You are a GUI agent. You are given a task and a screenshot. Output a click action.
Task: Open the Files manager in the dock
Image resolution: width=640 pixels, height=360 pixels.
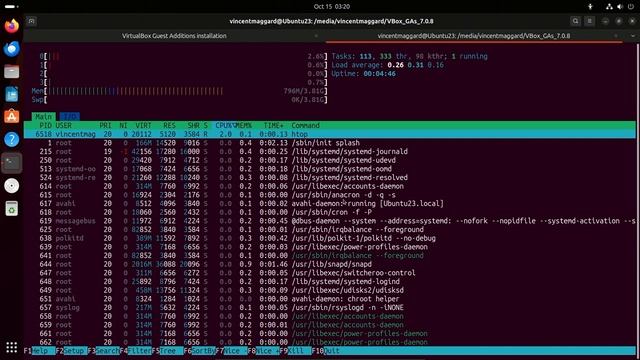coord(11,72)
